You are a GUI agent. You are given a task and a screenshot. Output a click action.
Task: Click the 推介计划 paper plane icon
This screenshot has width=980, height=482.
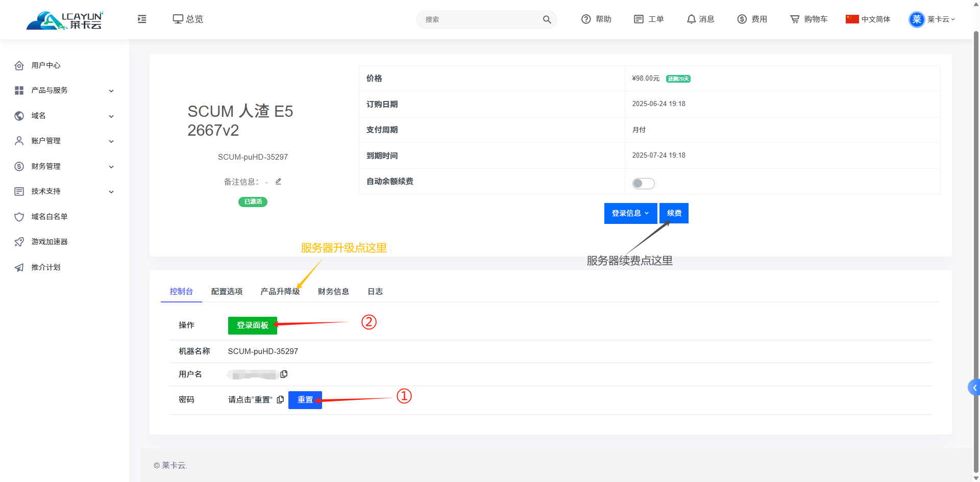tap(19, 267)
